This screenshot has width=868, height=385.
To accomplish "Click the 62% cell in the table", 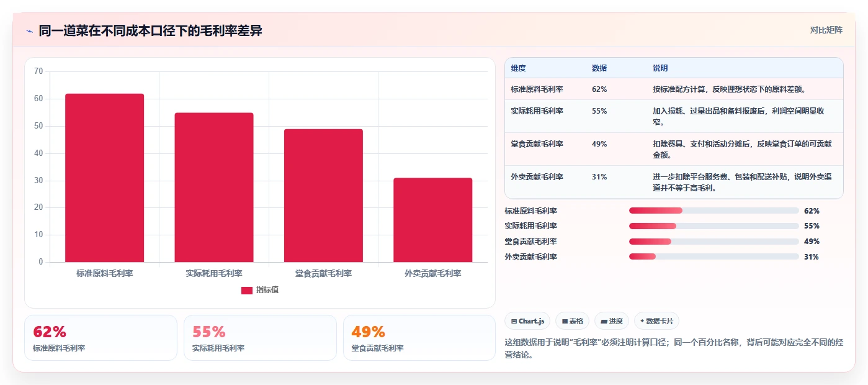I will pyautogui.click(x=599, y=89).
